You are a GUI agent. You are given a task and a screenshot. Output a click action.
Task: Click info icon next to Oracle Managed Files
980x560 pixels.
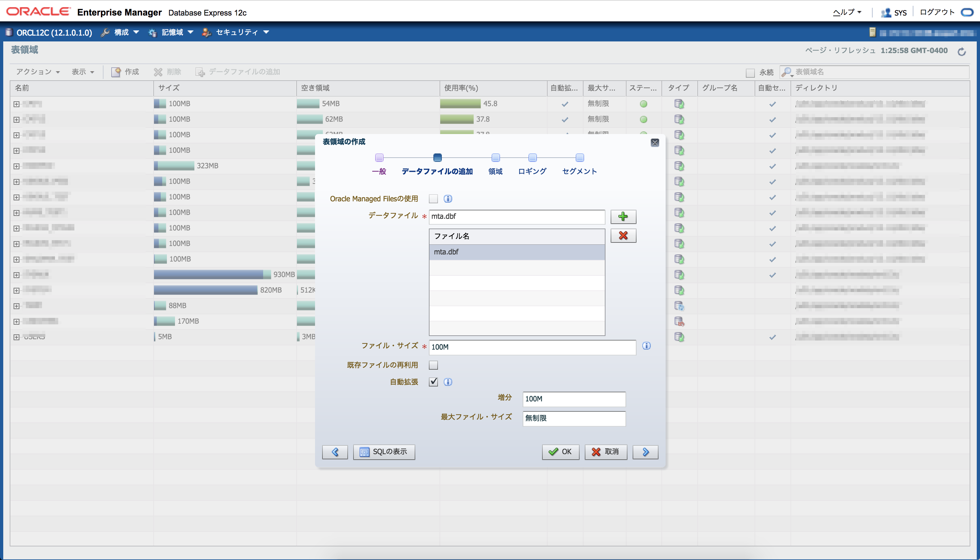[448, 199]
